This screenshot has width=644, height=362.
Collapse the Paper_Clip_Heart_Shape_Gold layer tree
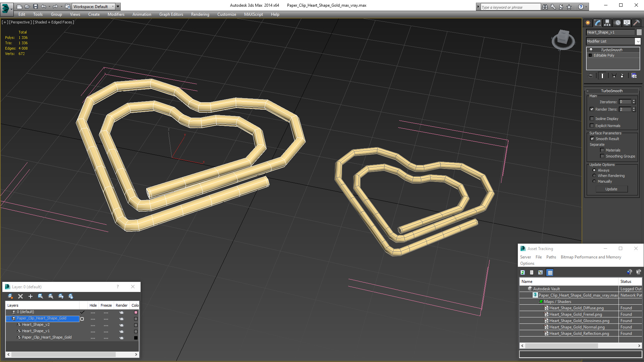click(x=9, y=318)
